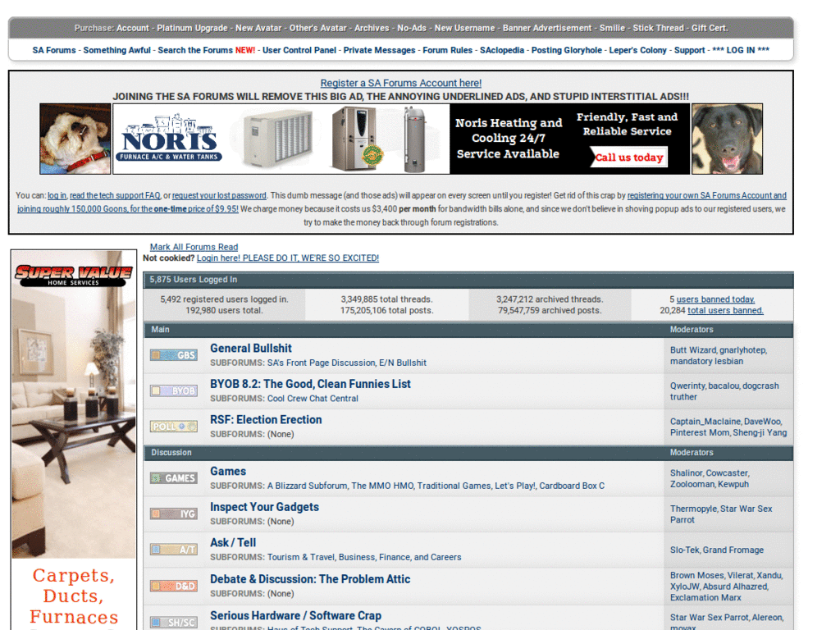Click the Noris Heating banner ad
The width and height of the screenshot is (840, 630).
pos(401,139)
